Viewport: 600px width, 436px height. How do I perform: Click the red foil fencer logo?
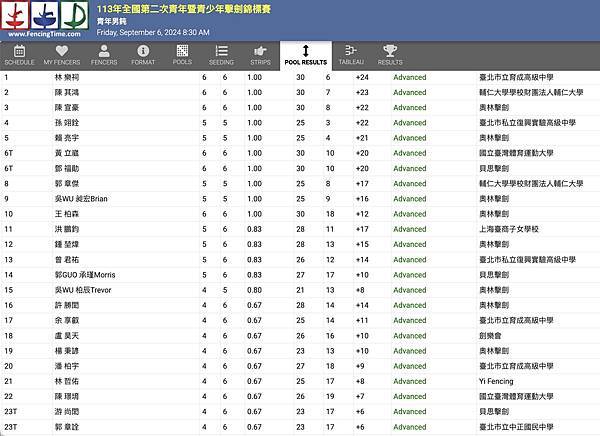[x=15, y=15]
